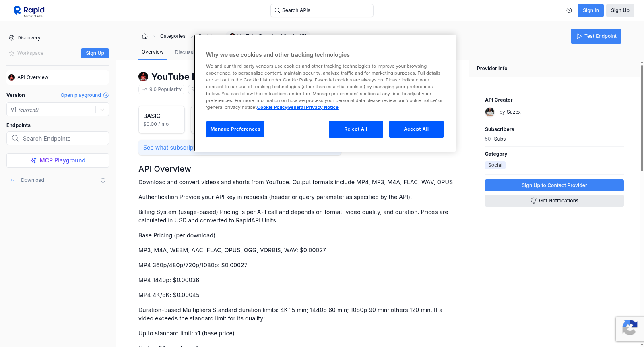Open the General Privacy Notice link

pos(313,107)
